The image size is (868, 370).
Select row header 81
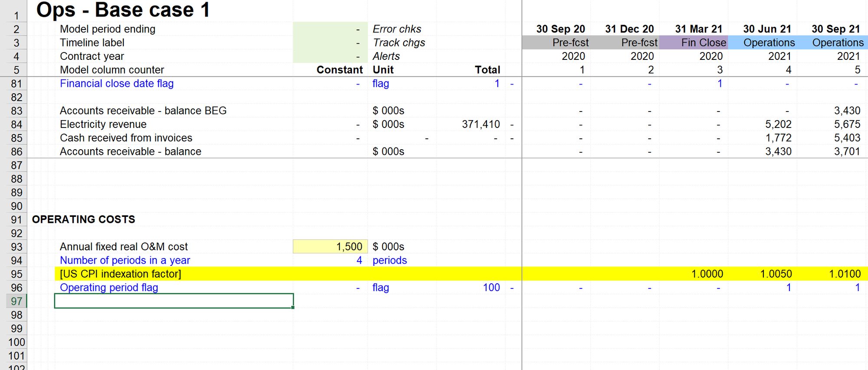click(x=16, y=83)
